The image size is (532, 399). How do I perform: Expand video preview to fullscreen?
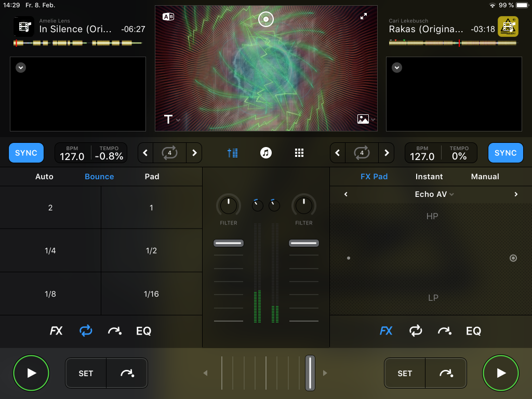pyautogui.click(x=364, y=17)
